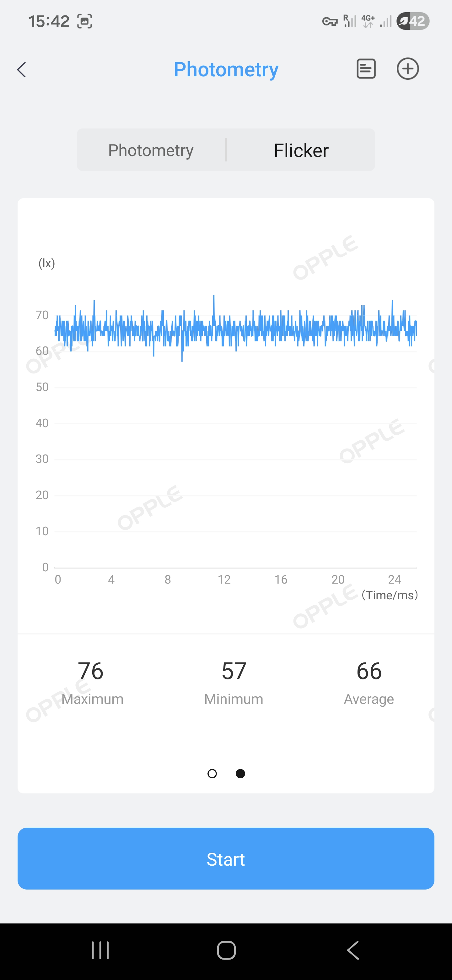Tap the back arrow in the header
Screen dimensions: 452x980
(x=22, y=70)
